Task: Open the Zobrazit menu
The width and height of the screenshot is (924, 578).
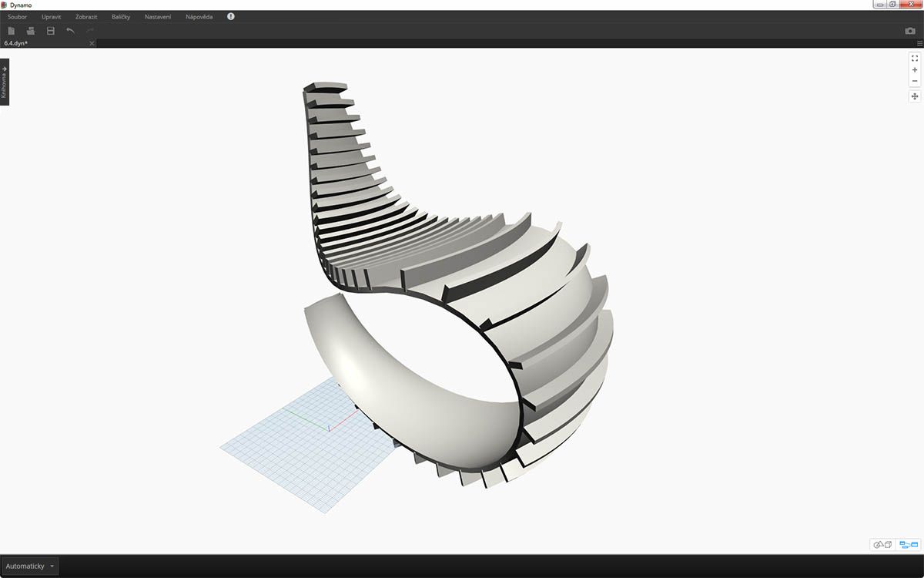Action: [x=86, y=16]
